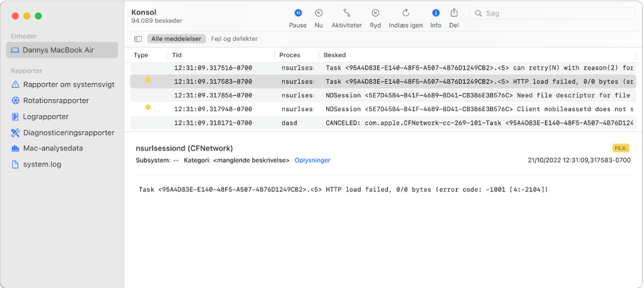This screenshot has width=644, height=288.
Task: Select the dasd process row
Action: click(383, 123)
